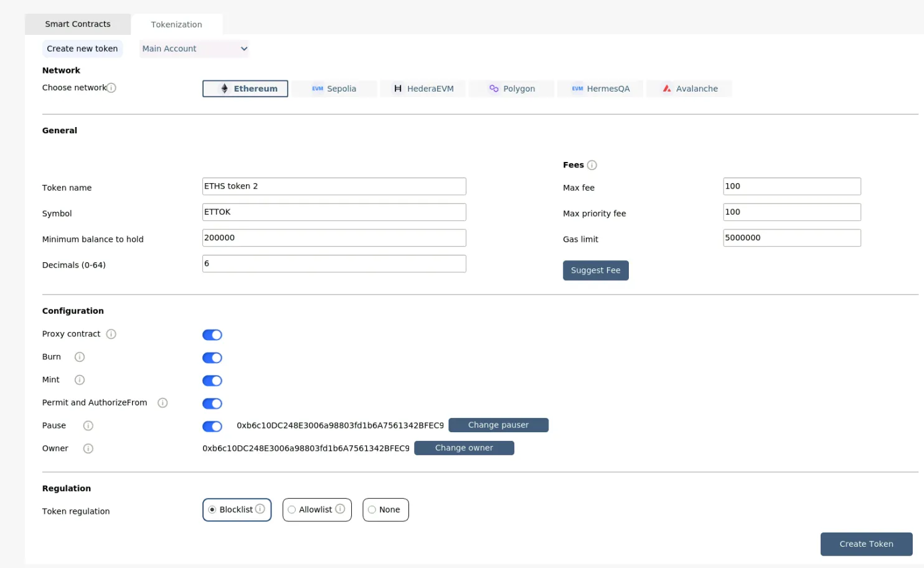Viewport: 924px width, 568px height.
Task: Select None for token regulation
Action: [385, 510]
